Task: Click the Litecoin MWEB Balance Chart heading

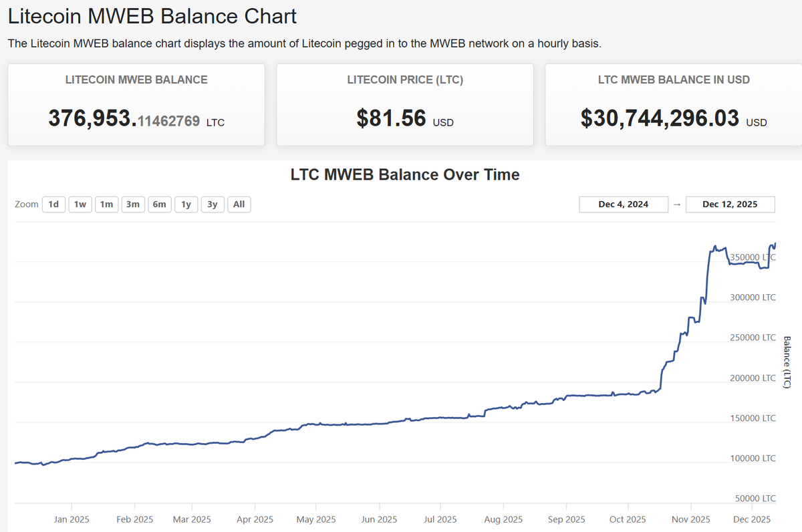Action: click(152, 16)
